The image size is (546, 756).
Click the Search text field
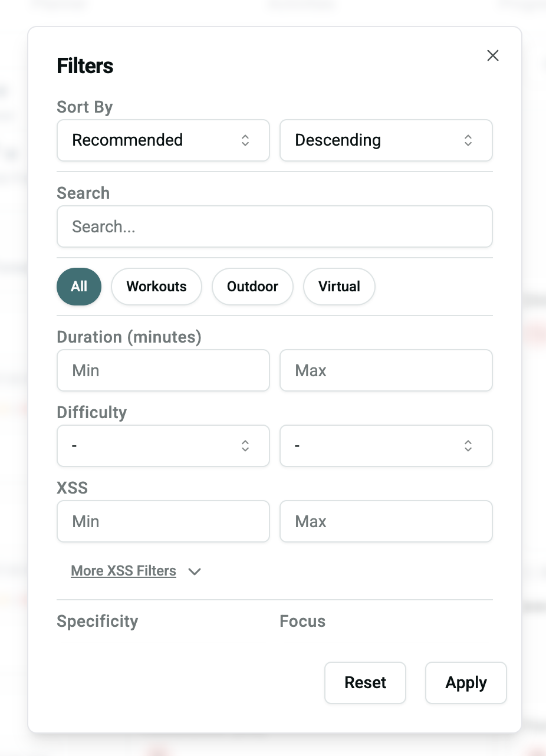pyautogui.click(x=274, y=226)
